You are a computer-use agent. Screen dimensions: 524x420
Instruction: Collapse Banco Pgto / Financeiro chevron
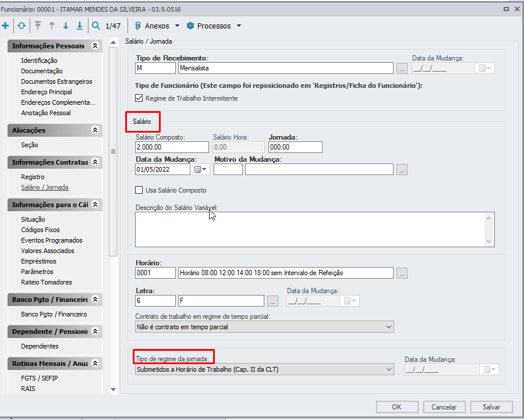tap(95, 299)
